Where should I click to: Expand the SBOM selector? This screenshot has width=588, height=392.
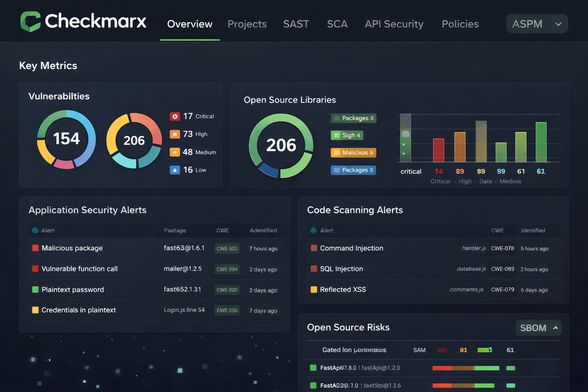pyautogui.click(x=539, y=328)
